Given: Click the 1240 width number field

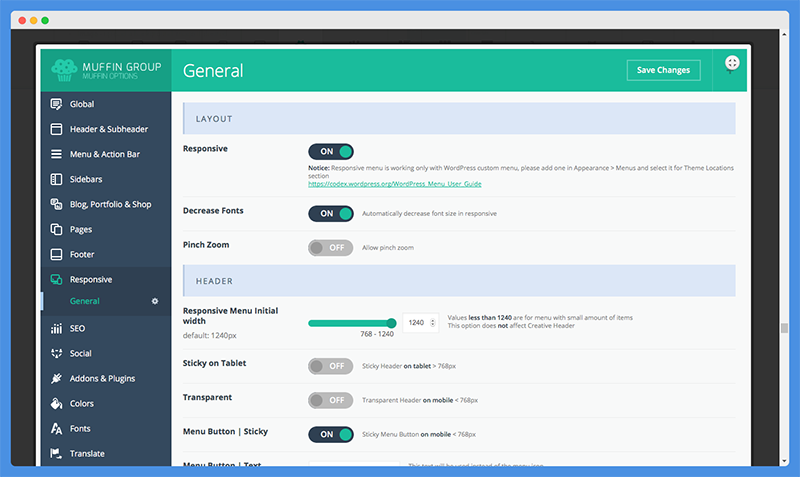Looking at the screenshot, I should [x=420, y=322].
